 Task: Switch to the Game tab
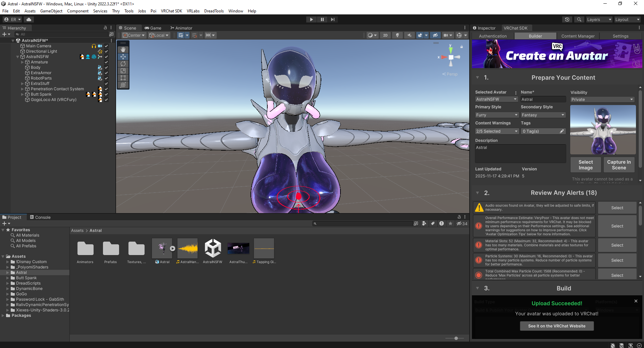[153, 28]
